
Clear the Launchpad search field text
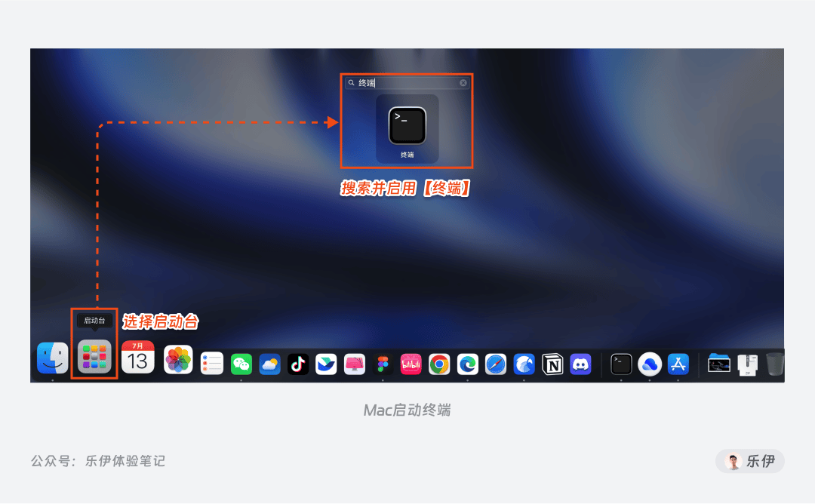click(463, 83)
